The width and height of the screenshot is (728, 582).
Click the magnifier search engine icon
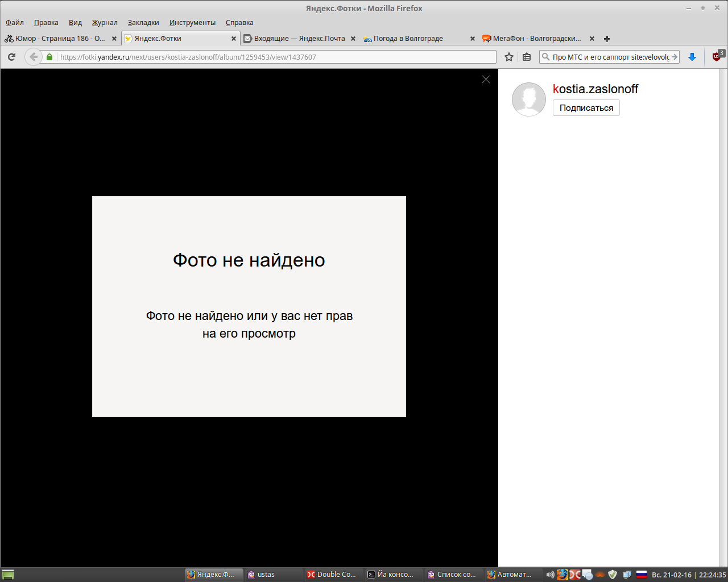[546, 57]
